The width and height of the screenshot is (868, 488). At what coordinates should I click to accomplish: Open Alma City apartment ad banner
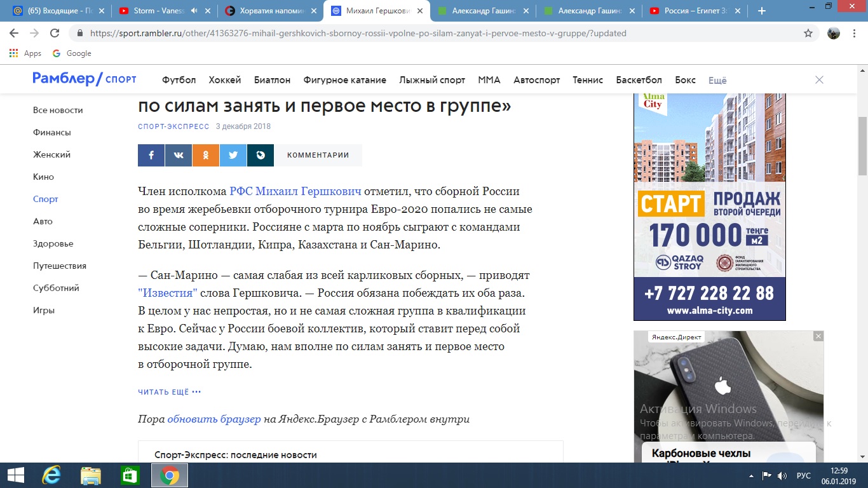[x=710, y=207]
